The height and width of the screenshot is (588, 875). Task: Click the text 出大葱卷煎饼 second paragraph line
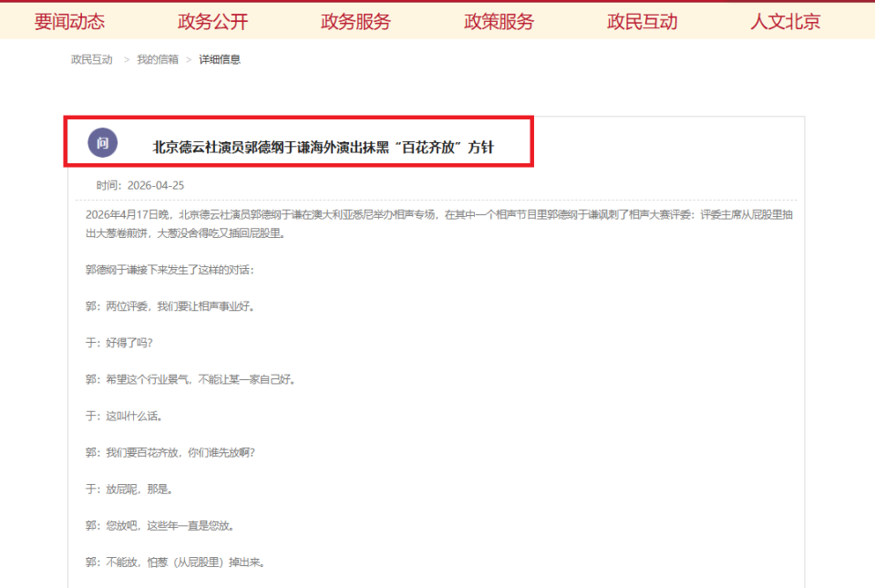186,233
